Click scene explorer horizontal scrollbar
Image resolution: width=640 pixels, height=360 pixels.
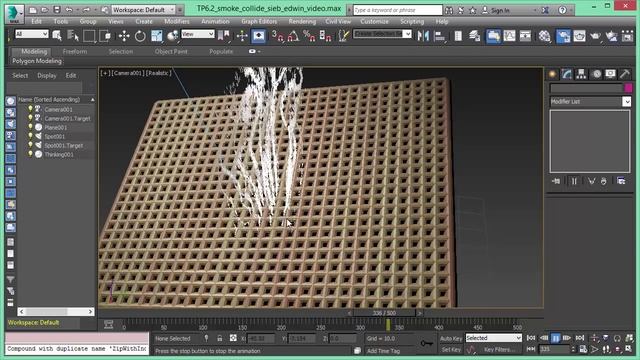click(x=56, y=311)
